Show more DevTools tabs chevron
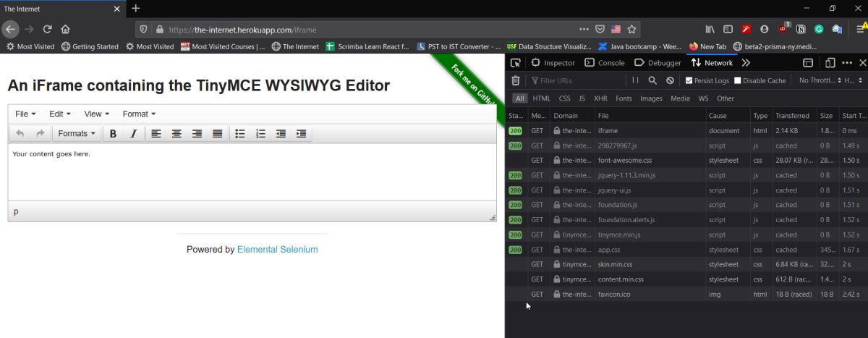868x338 pixels. tap(746, 63)
